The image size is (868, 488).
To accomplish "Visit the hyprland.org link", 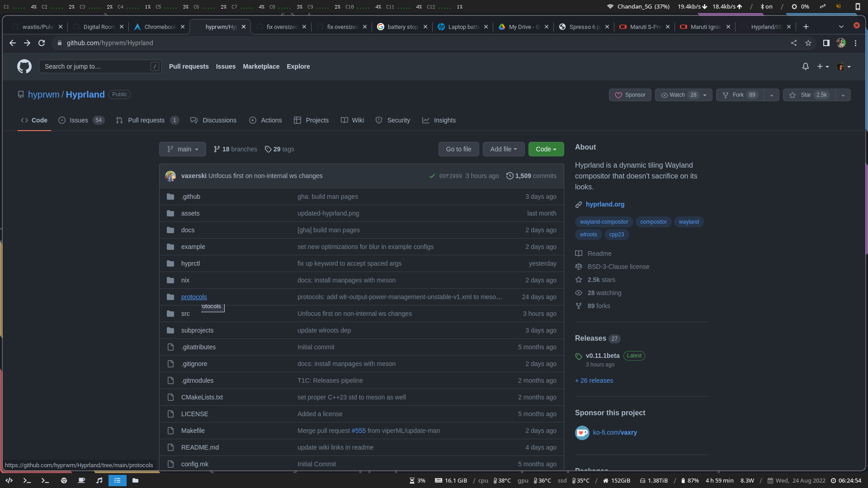I will [605, 204].
